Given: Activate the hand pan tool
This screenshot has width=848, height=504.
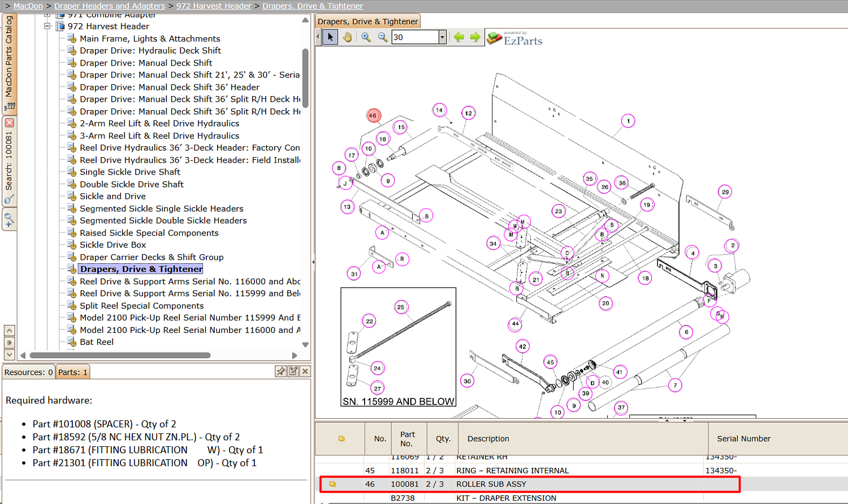Looking at the screenshot, I should 347,37.
